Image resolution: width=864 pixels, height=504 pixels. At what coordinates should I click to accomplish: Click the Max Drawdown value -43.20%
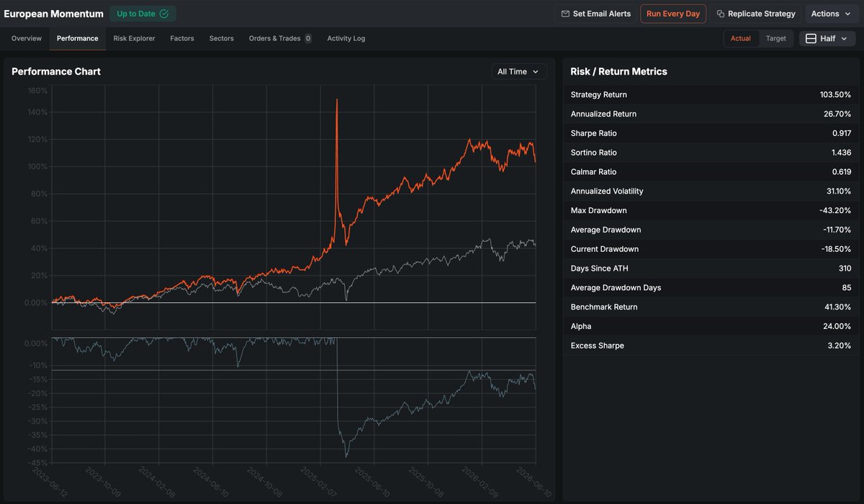click(x=836, y=211)
